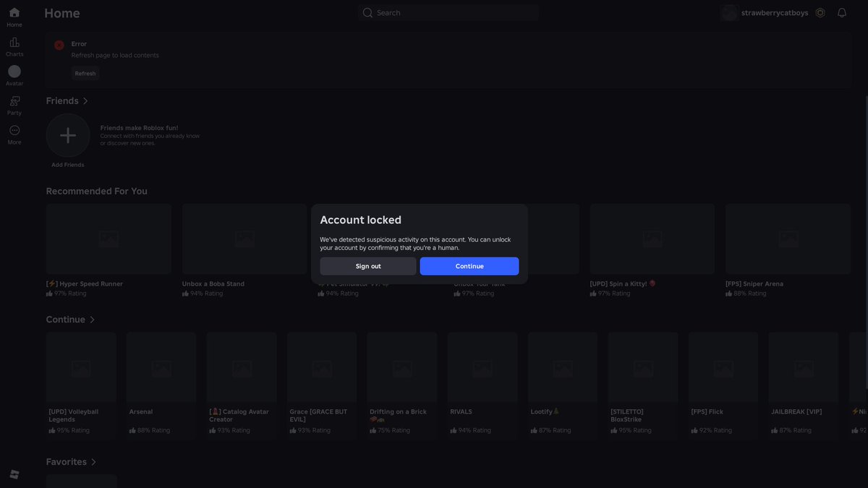Viewport: 868px width, 488px height.
Task: Open the Party sidebar icon
Action: (14, 101)
